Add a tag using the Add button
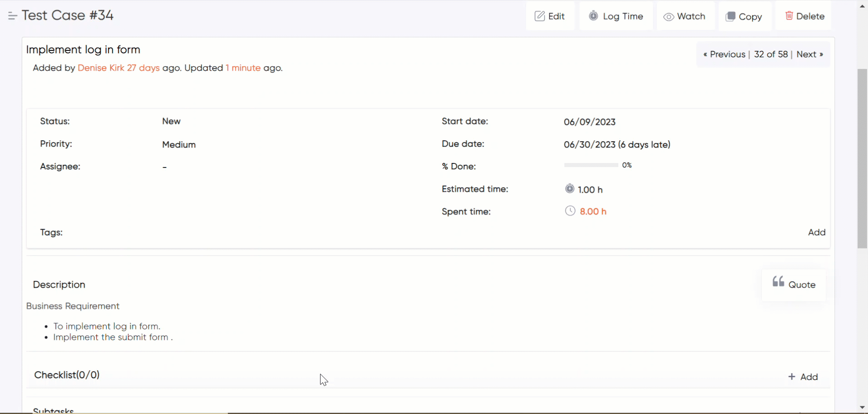The height and width of the screenshot is (414, 868). 816,232
